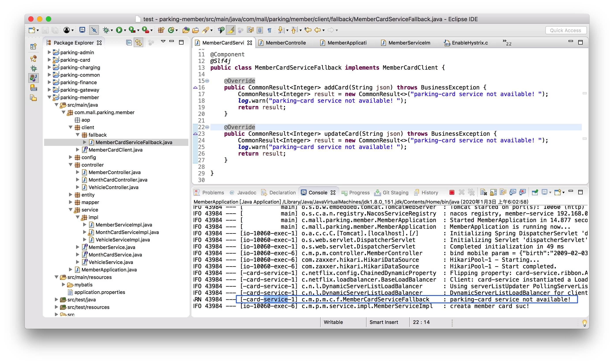
Task: Toggle Link with Editor in Package Explorer
Action: (139, 43)
